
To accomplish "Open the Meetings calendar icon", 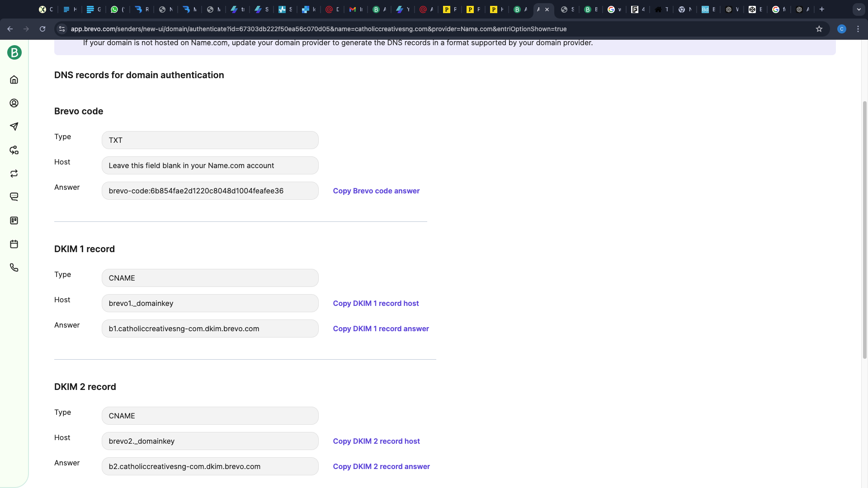I will tap(14, 244).
